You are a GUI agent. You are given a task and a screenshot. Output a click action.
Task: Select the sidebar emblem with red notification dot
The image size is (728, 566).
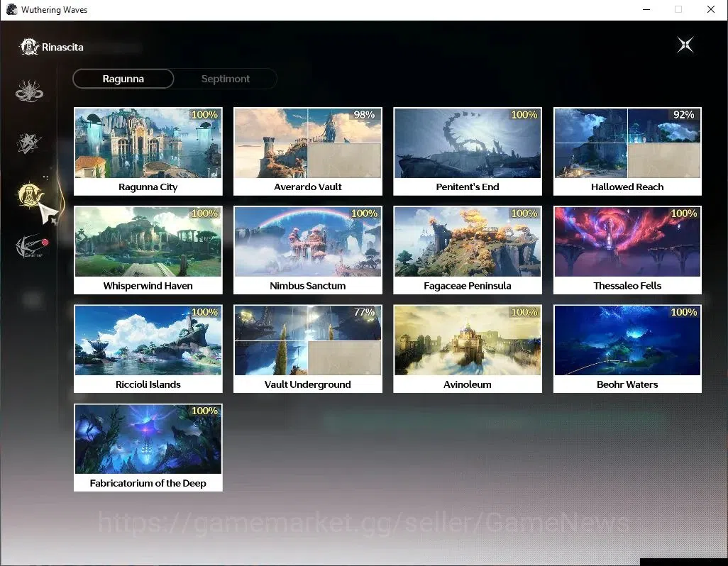31,246
